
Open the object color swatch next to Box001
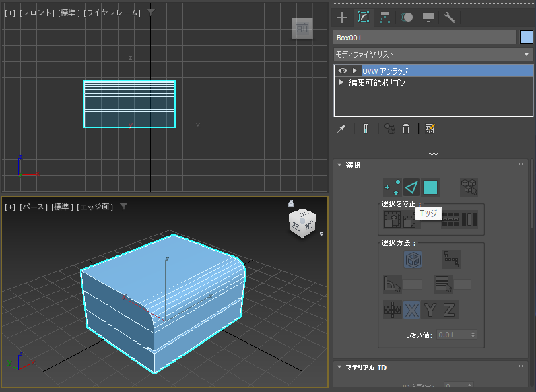tap(526, 37)
